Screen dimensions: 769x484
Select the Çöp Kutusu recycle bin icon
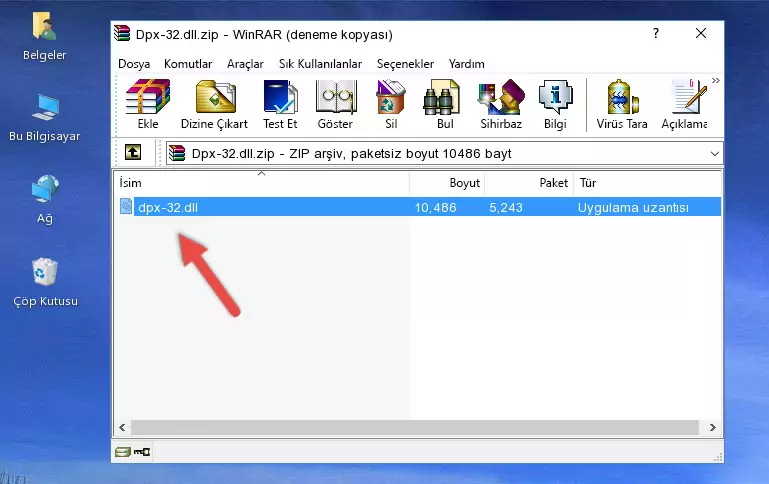(x=45, y=271)
